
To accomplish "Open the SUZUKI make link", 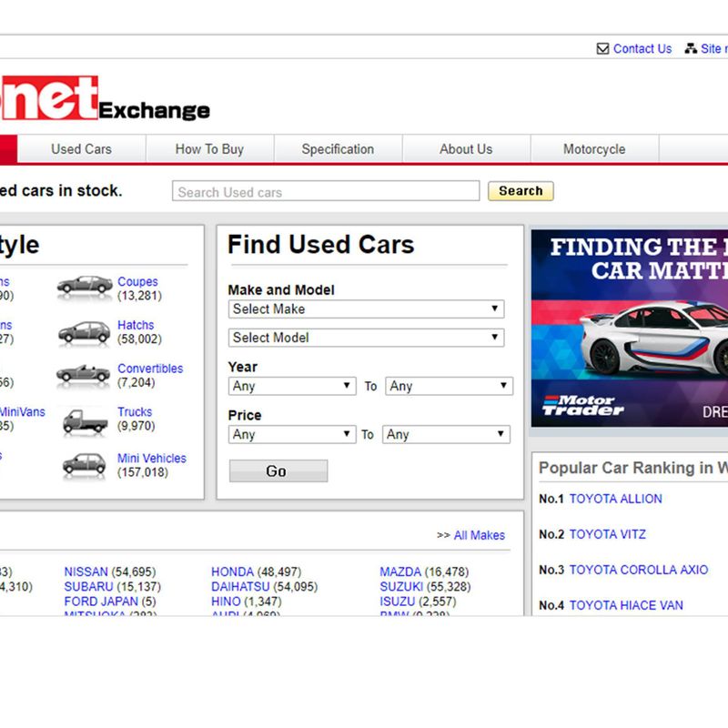I will click(401, 586).
